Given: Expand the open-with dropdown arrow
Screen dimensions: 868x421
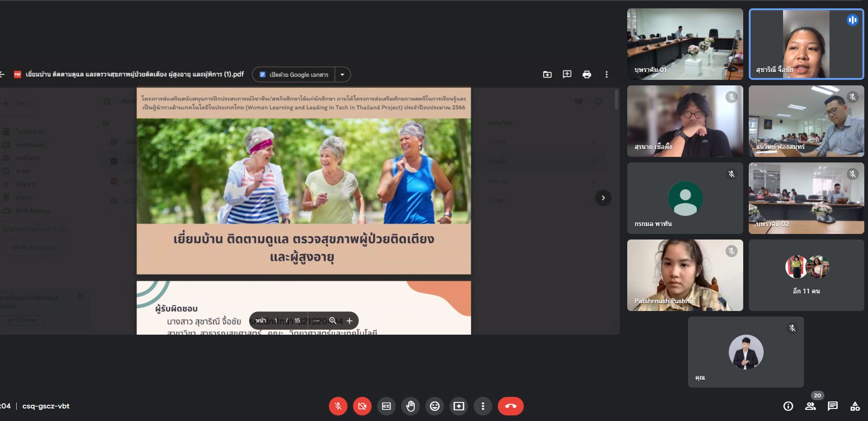Looking at the screenshot, I should coord(342,74).
